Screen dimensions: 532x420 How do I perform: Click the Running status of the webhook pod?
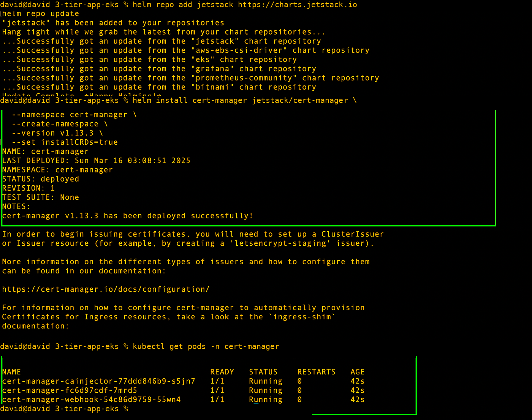(x=266, y=399)
